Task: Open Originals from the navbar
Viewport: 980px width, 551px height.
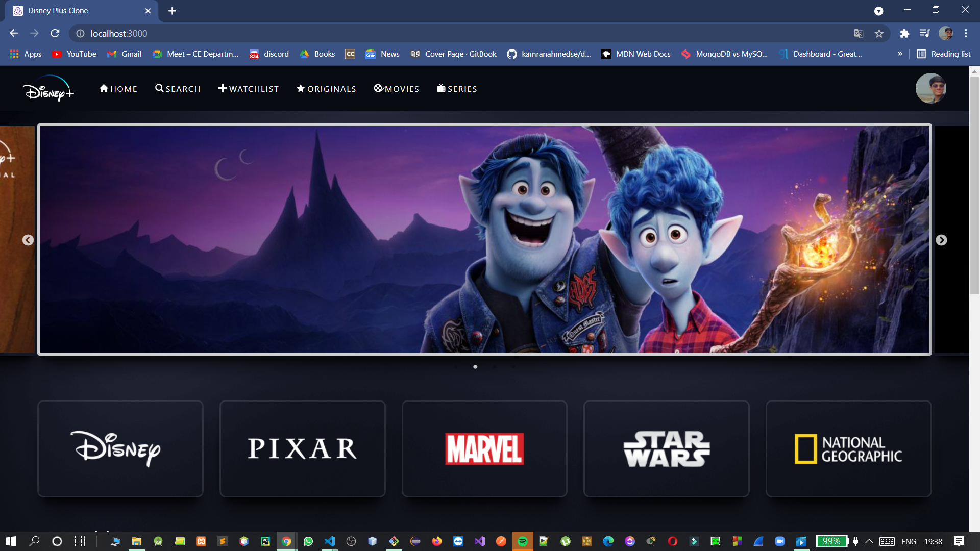Action: [326, 89]
